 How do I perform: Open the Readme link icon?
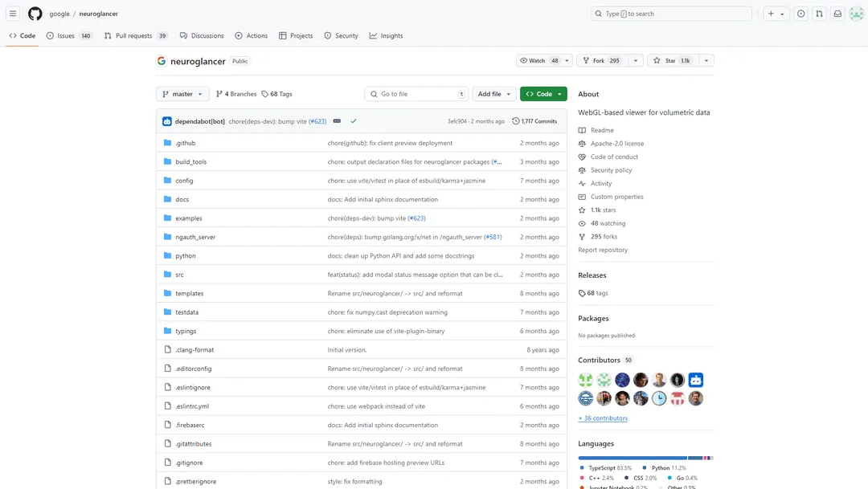pos(582,130)
